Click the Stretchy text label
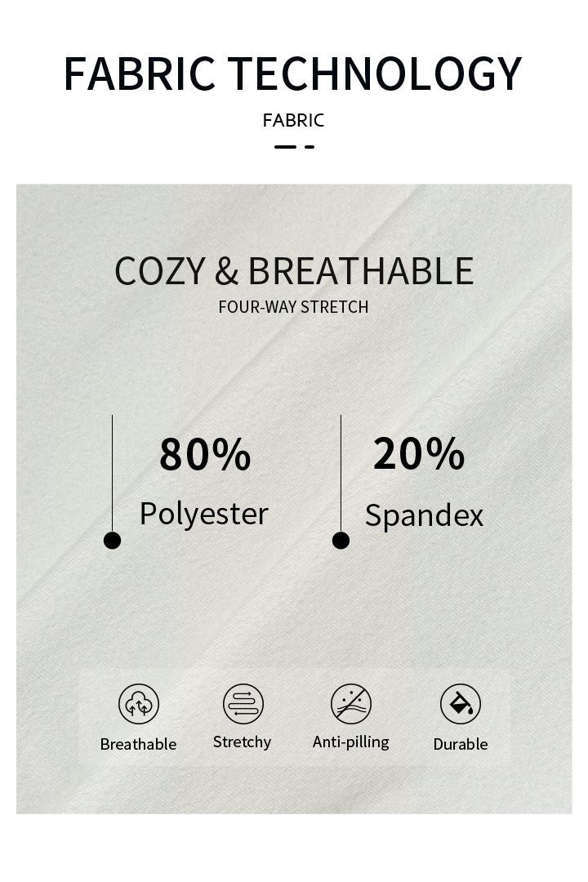The width and height of the screenshot is (588, 882). point(242,742)
